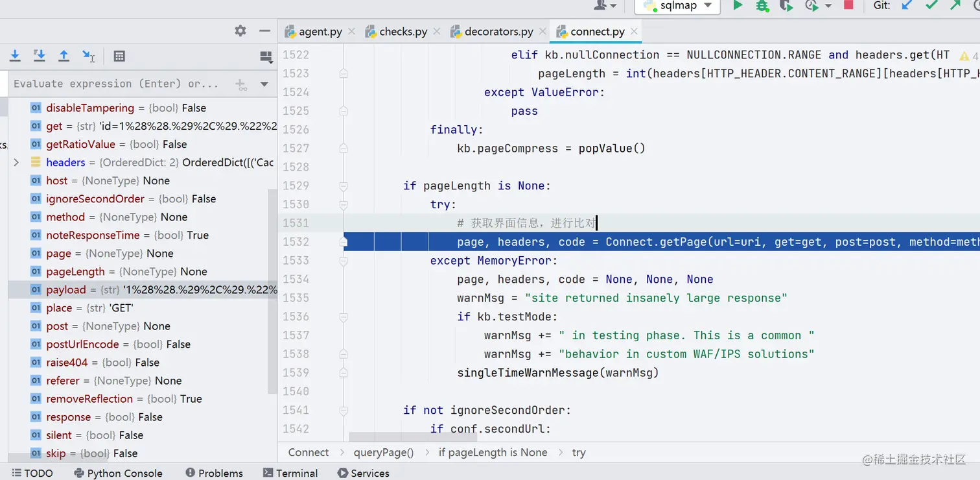The width and height of the screenshot is (980, 480).
Task: Switch to the decorators.py tab
Action: [x=492, y=31]
